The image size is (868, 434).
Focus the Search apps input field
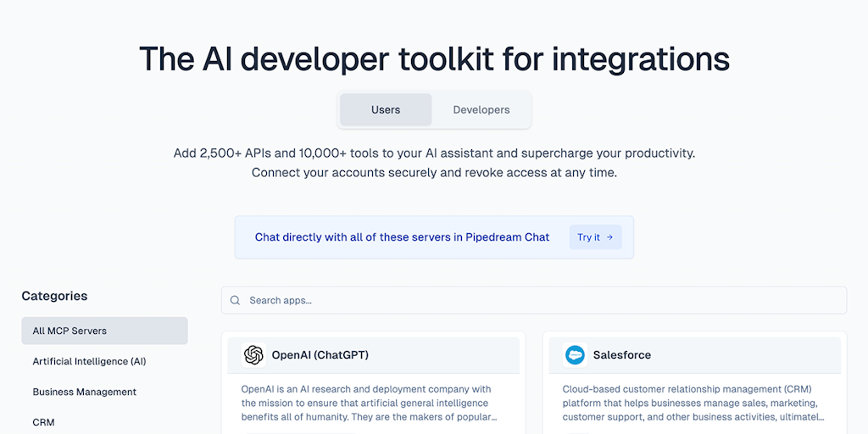pos(534,301)
